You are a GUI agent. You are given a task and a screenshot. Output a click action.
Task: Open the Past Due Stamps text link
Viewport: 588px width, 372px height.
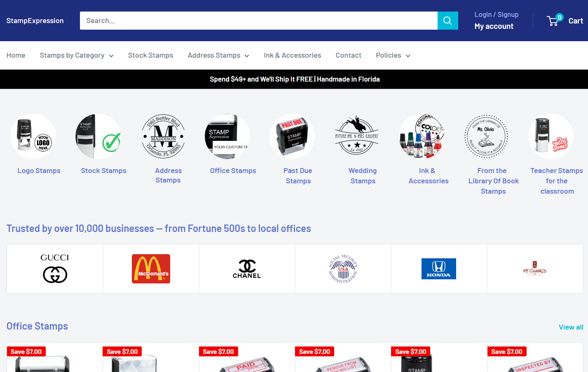tap(298, 175)
